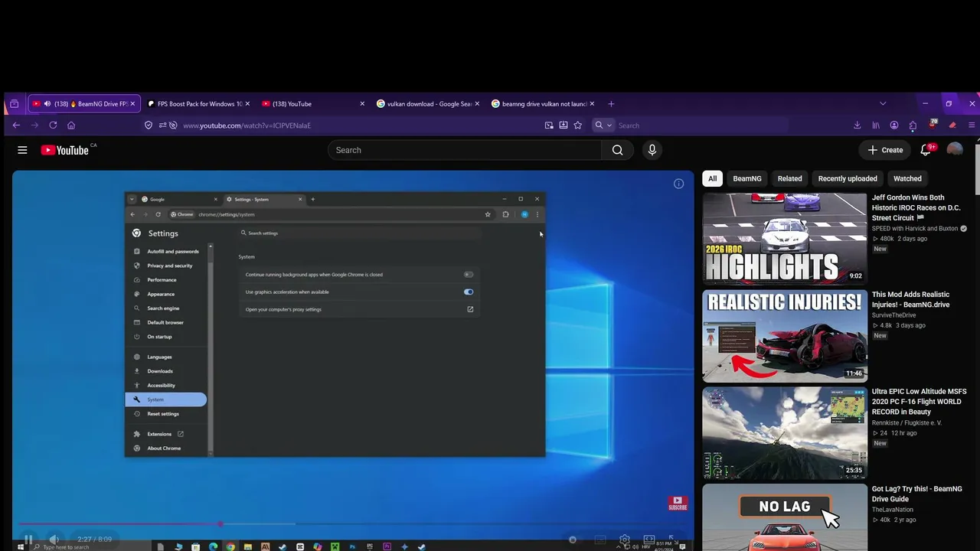Toggle subtitles on the video player
This screenshot has width=980, height=551.
click(601, 540)
